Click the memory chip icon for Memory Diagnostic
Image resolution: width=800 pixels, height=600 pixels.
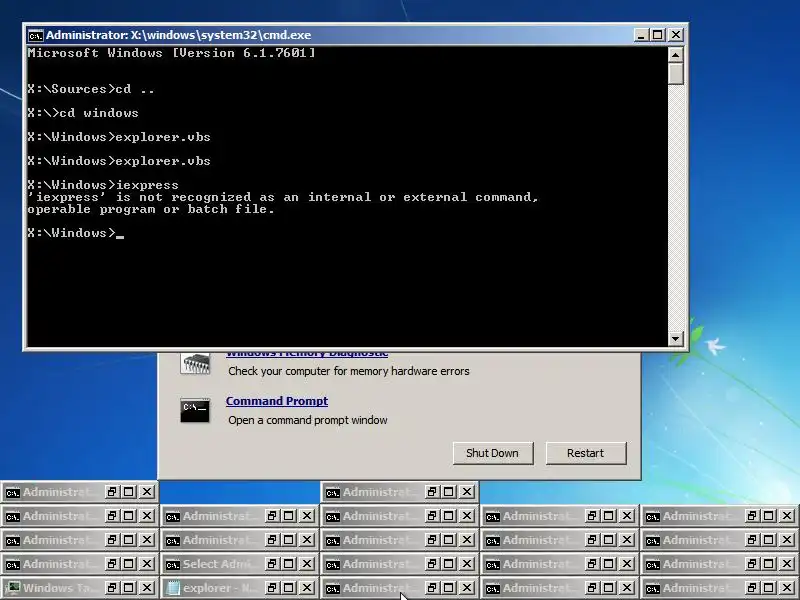coord(195,364)
